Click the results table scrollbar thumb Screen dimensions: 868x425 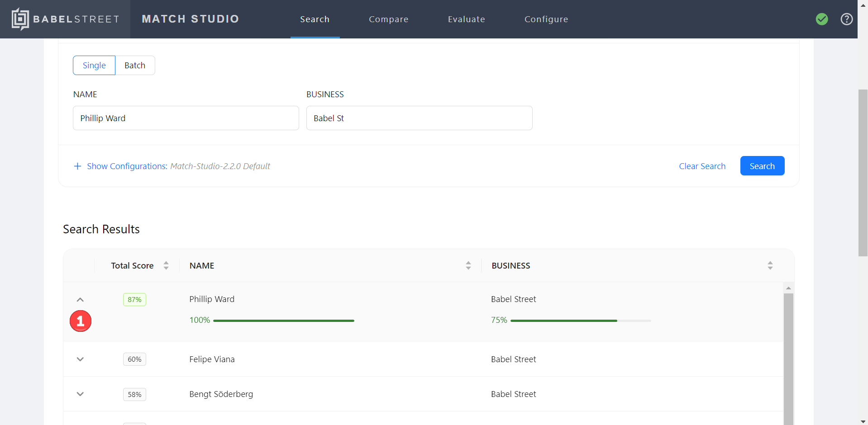point(788,359)
